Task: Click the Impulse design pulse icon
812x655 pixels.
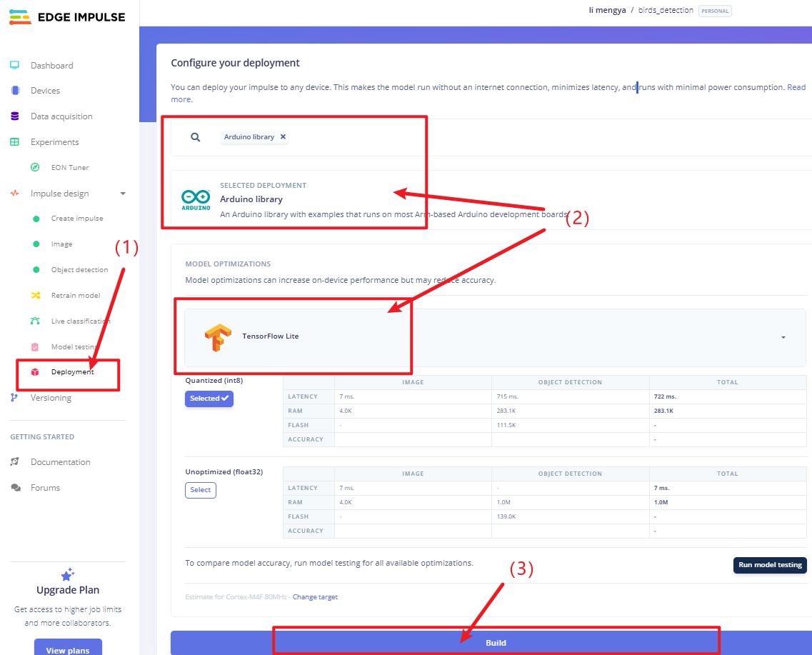Action: point(14,193)
